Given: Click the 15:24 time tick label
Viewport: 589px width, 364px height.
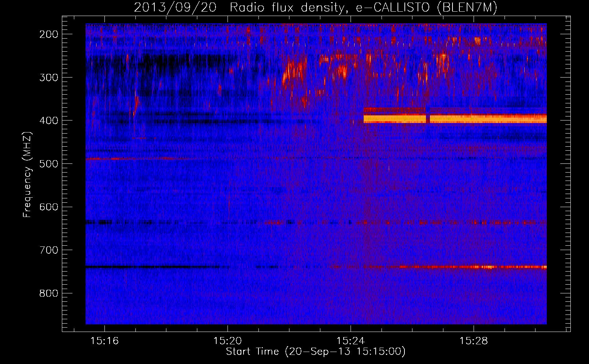Looking at the screenshot, I should [x=351, y=341].
